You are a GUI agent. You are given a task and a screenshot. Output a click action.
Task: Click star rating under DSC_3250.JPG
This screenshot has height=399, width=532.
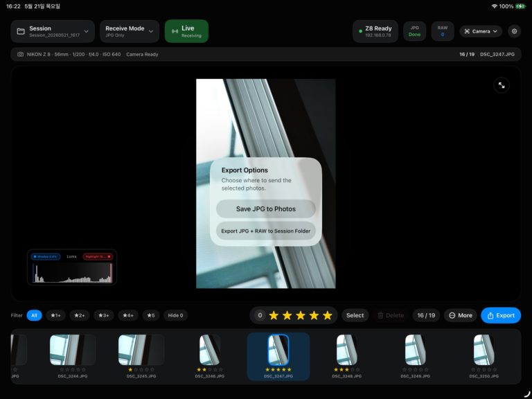click(484, 369)
